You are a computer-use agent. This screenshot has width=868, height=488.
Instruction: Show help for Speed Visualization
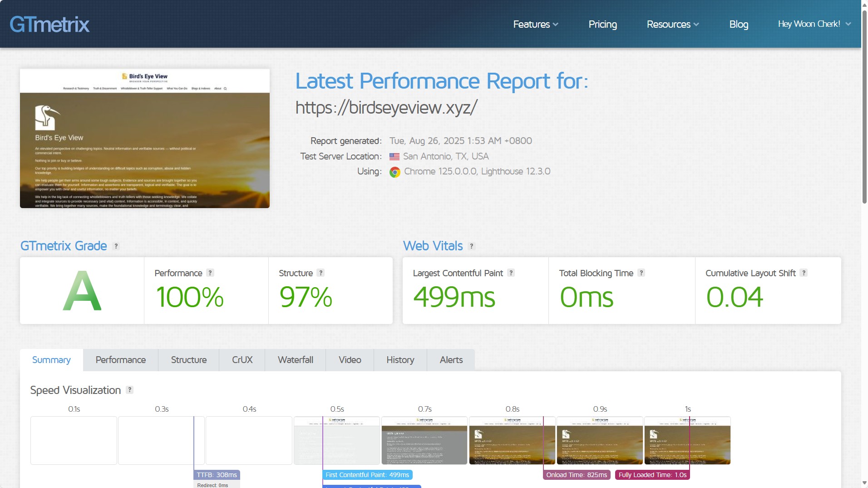pos(129,390)
